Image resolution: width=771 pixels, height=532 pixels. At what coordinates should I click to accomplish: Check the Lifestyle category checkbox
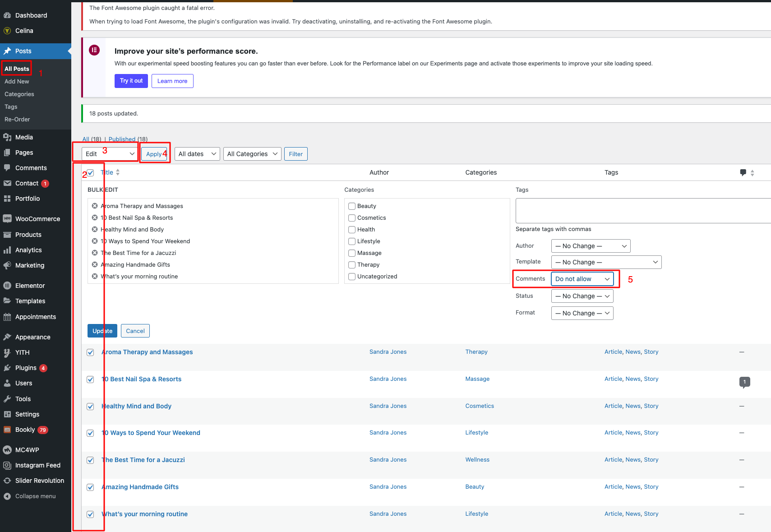coord(352,241)
